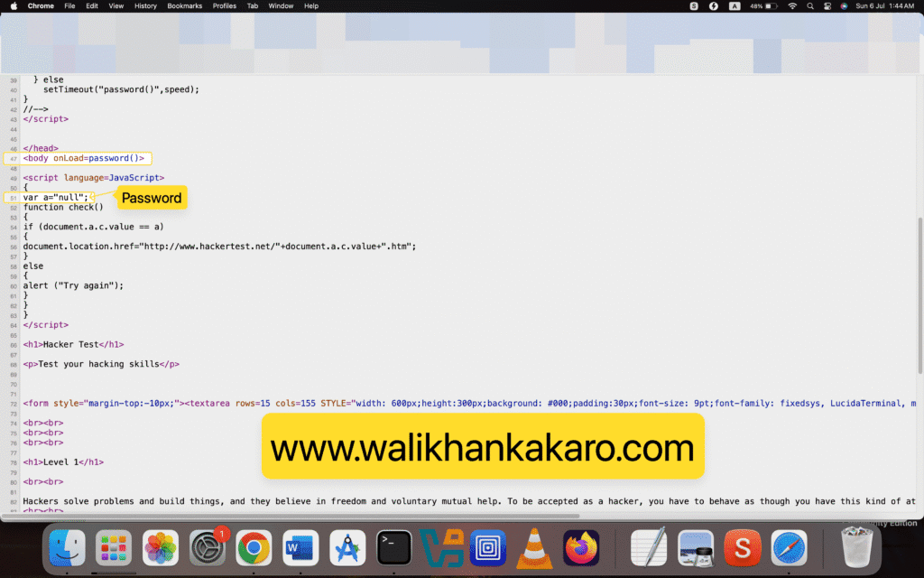This screenshot has height=578, width=924.
Task: Launch Microsoft Word from the Dock
Action: 300,548
